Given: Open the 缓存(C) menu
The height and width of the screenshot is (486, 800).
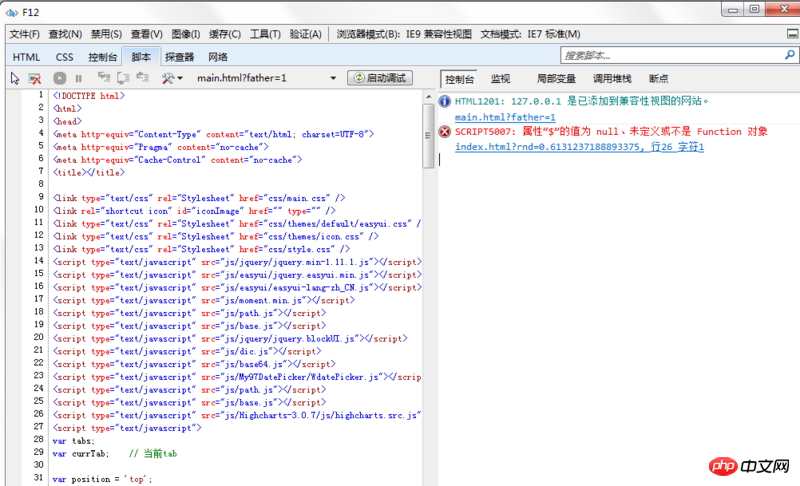Looking at the screenshot, I should [x=225, y=34].
